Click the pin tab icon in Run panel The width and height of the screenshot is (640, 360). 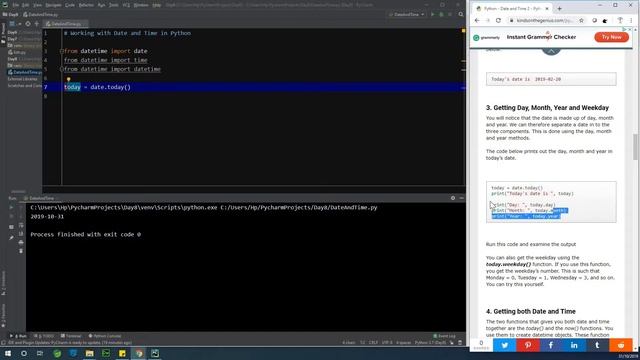coord(11,237)
